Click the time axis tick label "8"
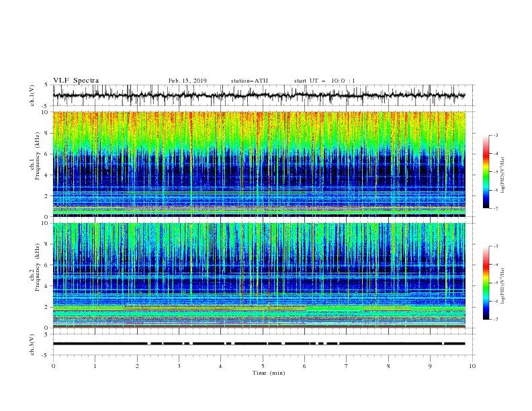532x411 pixels. coord(388,366)
